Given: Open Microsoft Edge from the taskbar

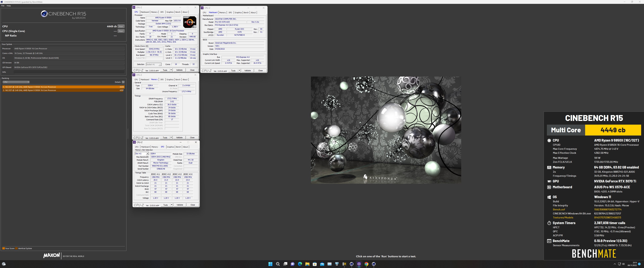Looking at the screenshot, I should [x=300, y=264].
